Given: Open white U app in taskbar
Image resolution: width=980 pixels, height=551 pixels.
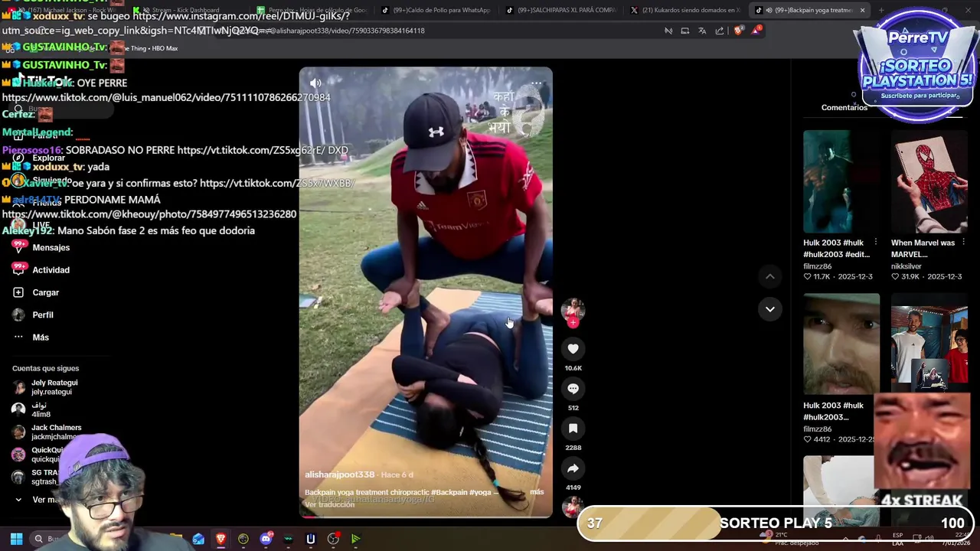Looking at the screenshot, I should pos(311,539).
